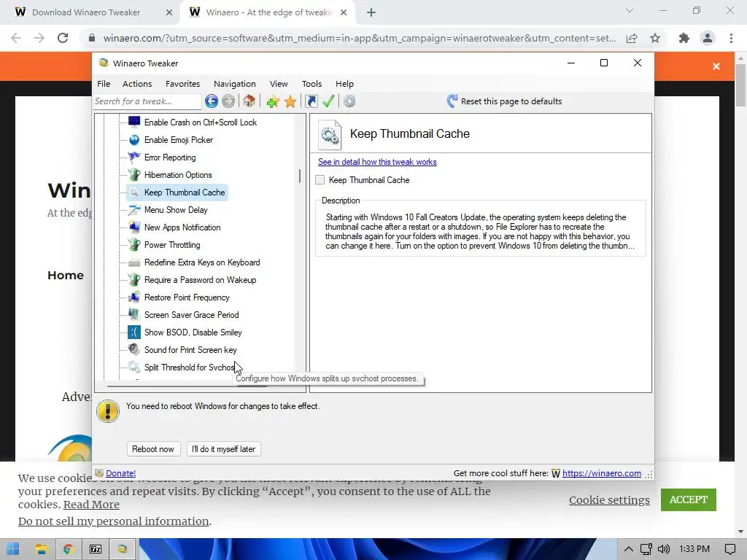
Task: Click the Chrome address bar URL
Action: pos(360,38)
